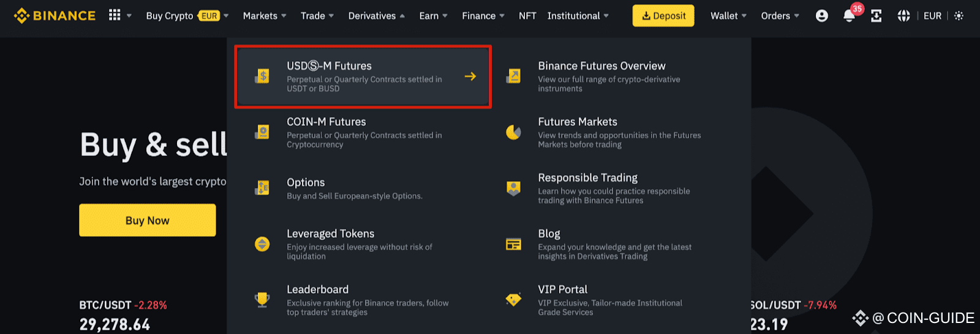Click the Binance logo
The height and width of the screenshot is (334, 980).
pos(55,16)
